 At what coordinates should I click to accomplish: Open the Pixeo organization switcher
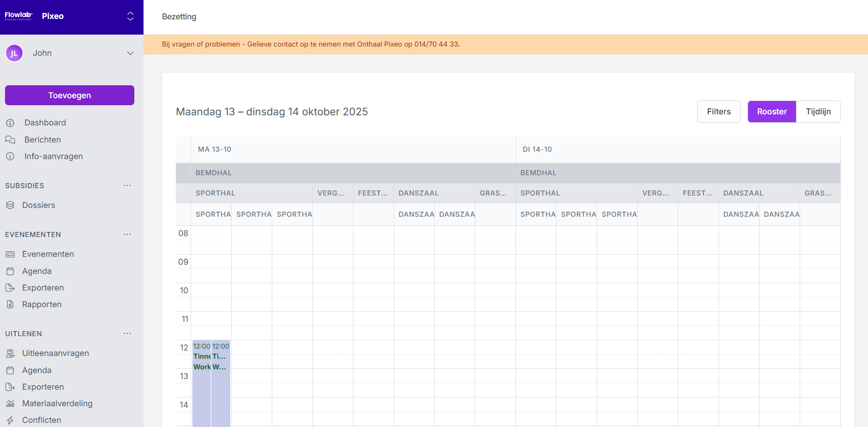tap(130, 17)
